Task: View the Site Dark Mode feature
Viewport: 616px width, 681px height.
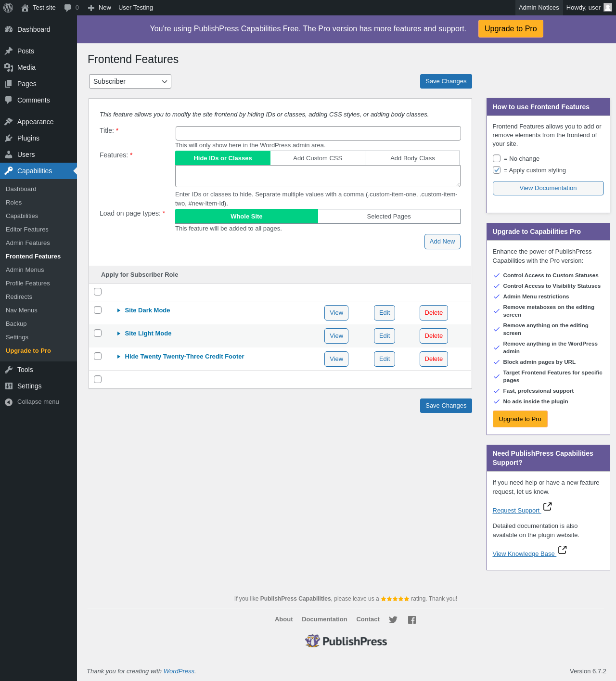Action: (x=336, y=313)
